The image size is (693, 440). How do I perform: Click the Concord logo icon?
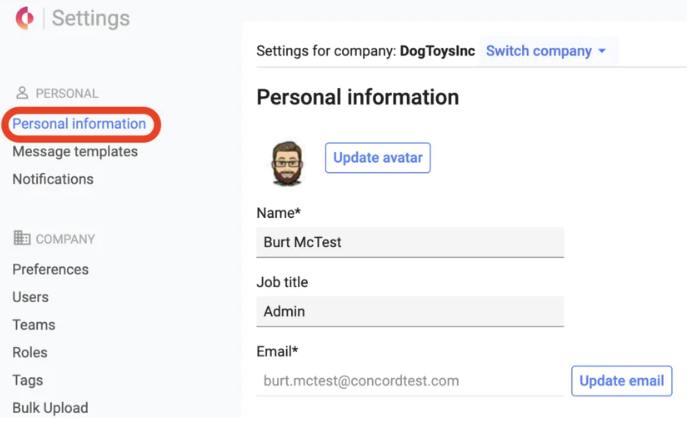[24, 19]
